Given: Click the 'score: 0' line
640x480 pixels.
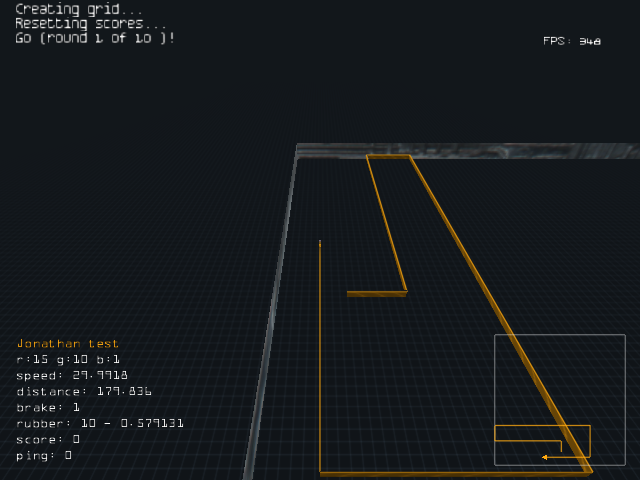Looking at the screenshot, I should click(x=48, y=439).
